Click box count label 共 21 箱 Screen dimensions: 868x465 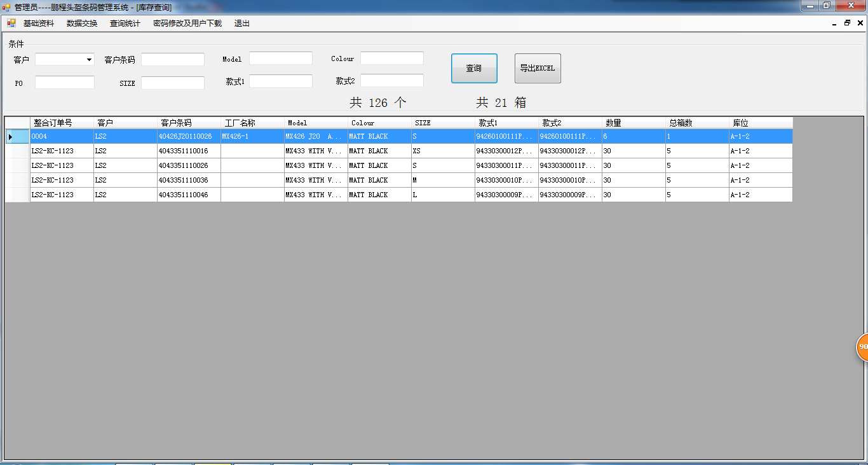(x=501, y=102)
